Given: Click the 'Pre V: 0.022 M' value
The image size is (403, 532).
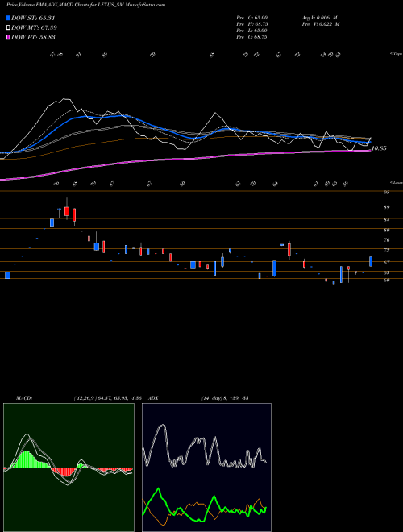Looking at the screenshot, I should 321,24.
